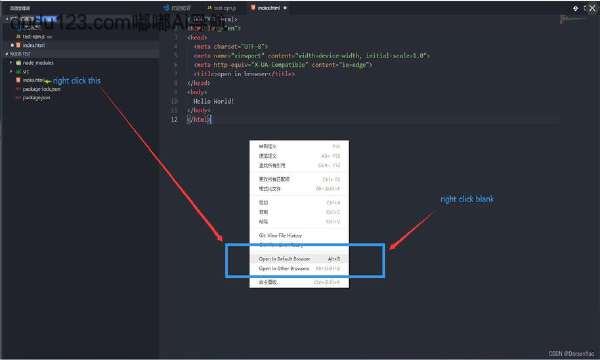Viewport: 600px width, 360px height.
Task: Switch to the index.html editor tab
Action: tap(269, 8)
